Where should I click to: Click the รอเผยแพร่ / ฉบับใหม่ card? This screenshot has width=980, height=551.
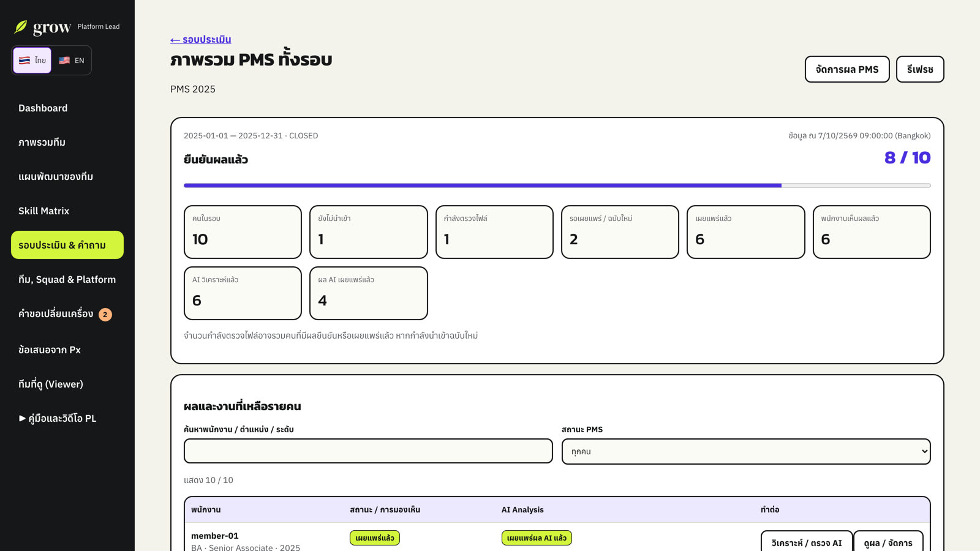[620, 232]
